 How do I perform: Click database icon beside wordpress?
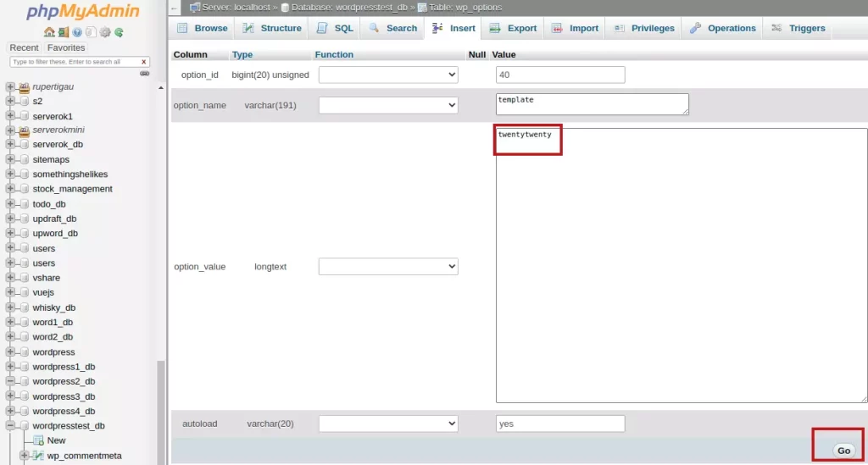tap(24, 352)
